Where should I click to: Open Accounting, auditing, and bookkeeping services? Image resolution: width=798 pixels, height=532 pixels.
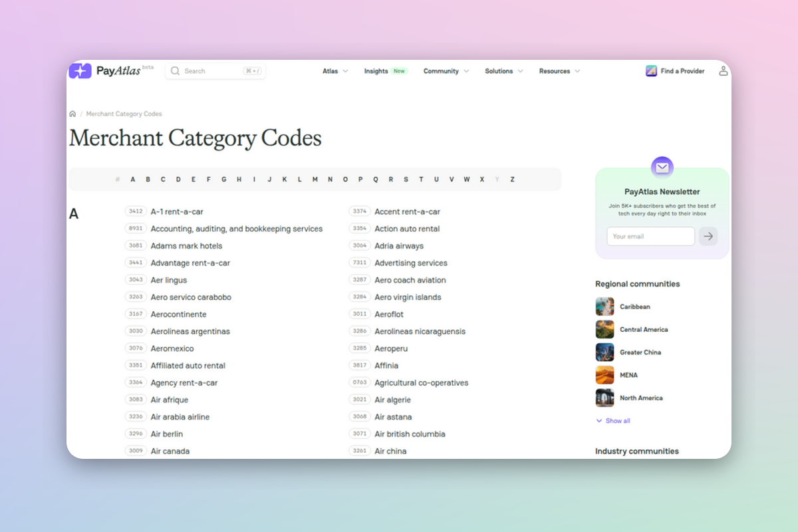(x=237, y=229)
